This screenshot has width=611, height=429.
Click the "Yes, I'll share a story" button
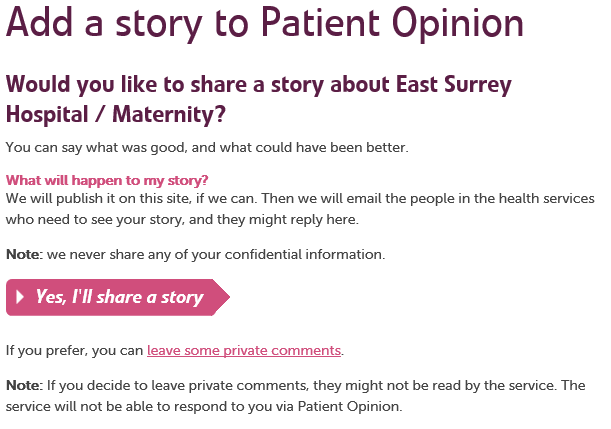[118, 297]
